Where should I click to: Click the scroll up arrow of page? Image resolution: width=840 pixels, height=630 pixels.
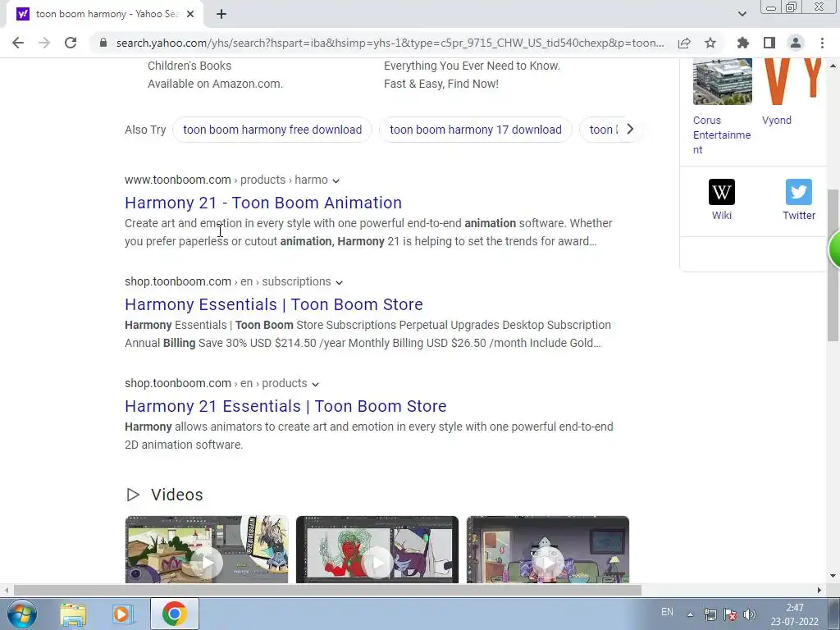click(833, 66)
